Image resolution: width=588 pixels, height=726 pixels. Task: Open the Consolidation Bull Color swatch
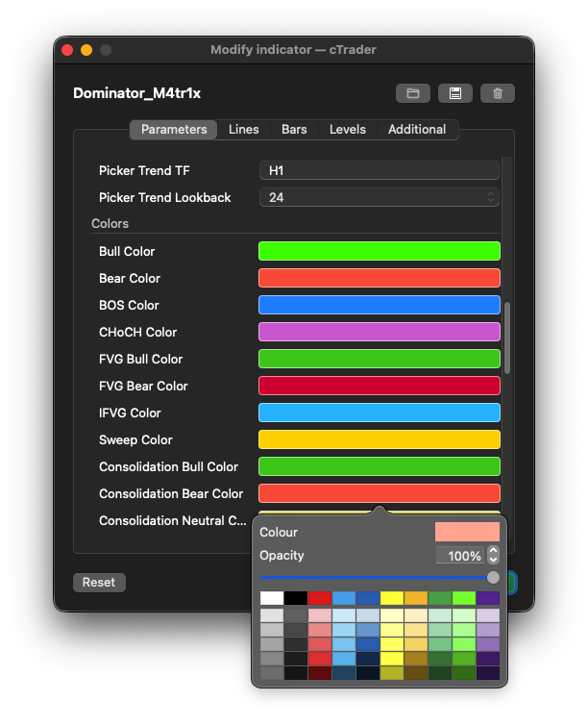[380, 466]
